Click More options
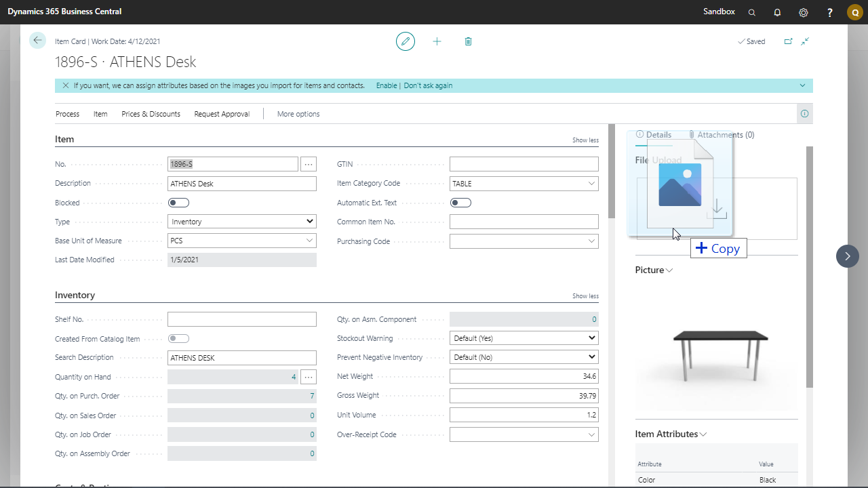Image resolution: width=868 pixels, height=488 pixels. click(298, 114)
